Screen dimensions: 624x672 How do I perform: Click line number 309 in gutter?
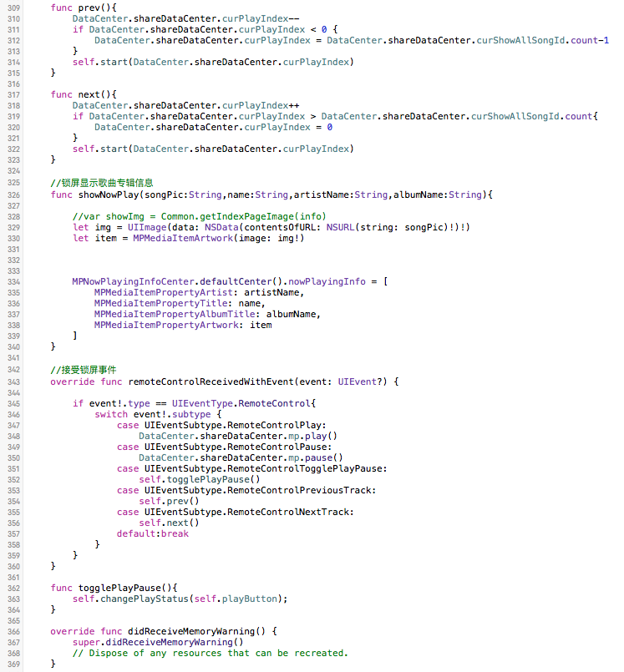point(13,8)
